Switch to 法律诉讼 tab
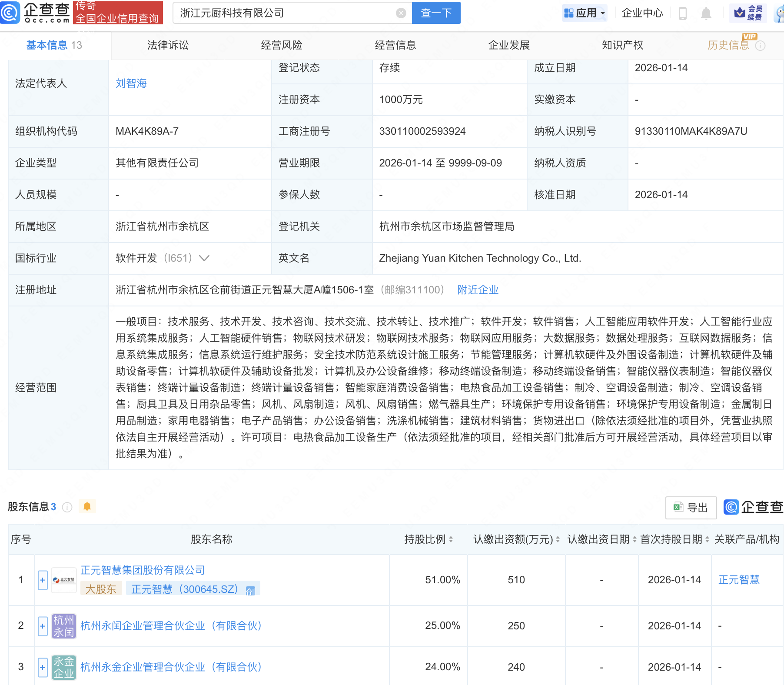This screenshot has width=784, height=685. click(167, 45)
